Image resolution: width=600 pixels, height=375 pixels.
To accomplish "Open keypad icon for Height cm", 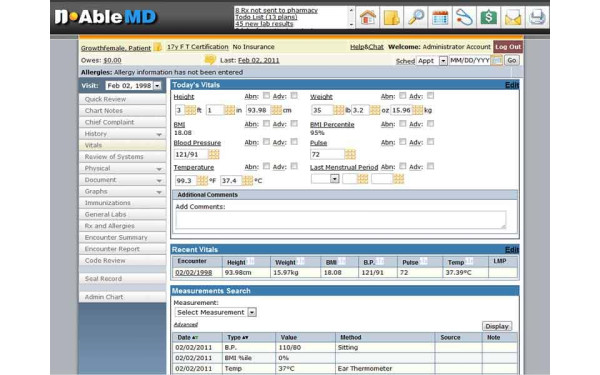I will pyautogui.click(x=276, y=110).
